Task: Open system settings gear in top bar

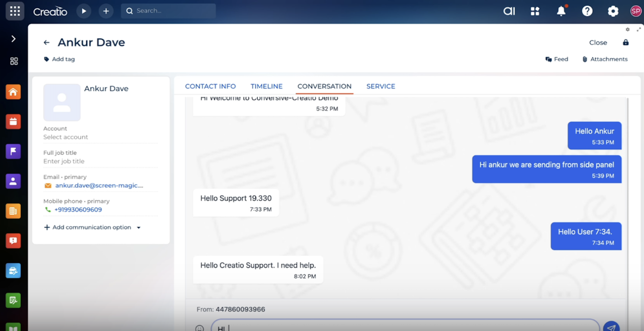Action: coord(613,11)
